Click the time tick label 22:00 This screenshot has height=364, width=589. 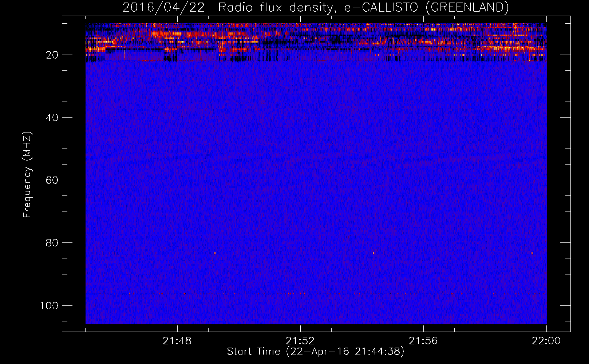[x=546, y=341]
